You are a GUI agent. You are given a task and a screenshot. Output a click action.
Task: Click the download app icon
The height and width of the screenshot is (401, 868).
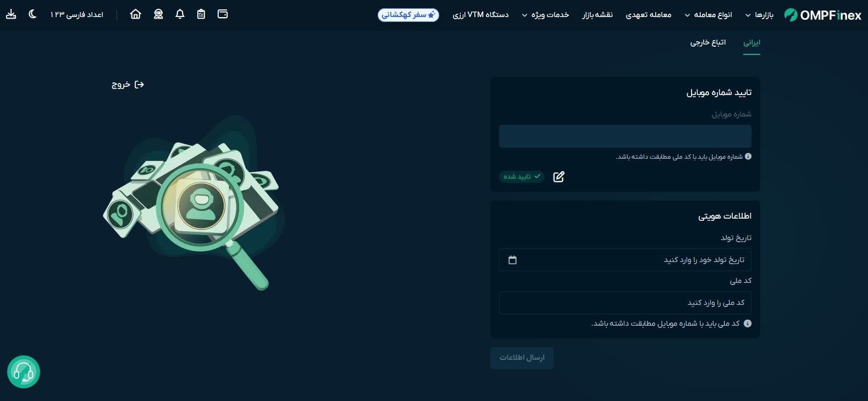pyautogui.click(x=11, y=14)
